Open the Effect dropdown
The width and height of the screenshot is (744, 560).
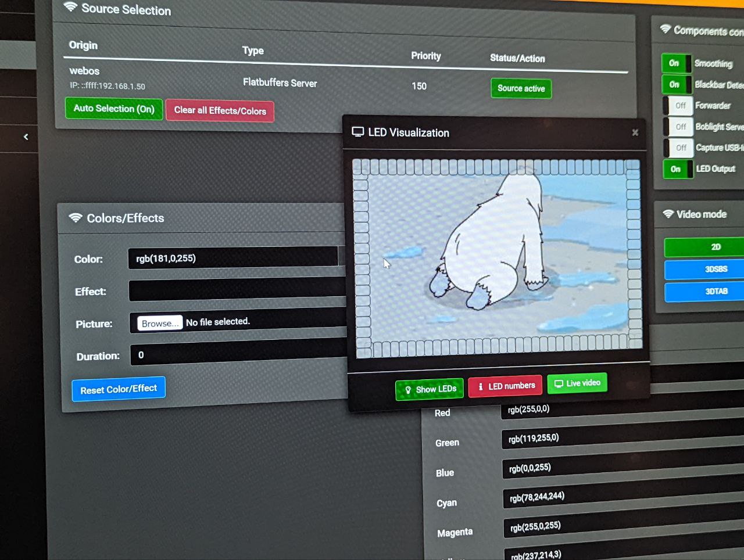[238, 290]
